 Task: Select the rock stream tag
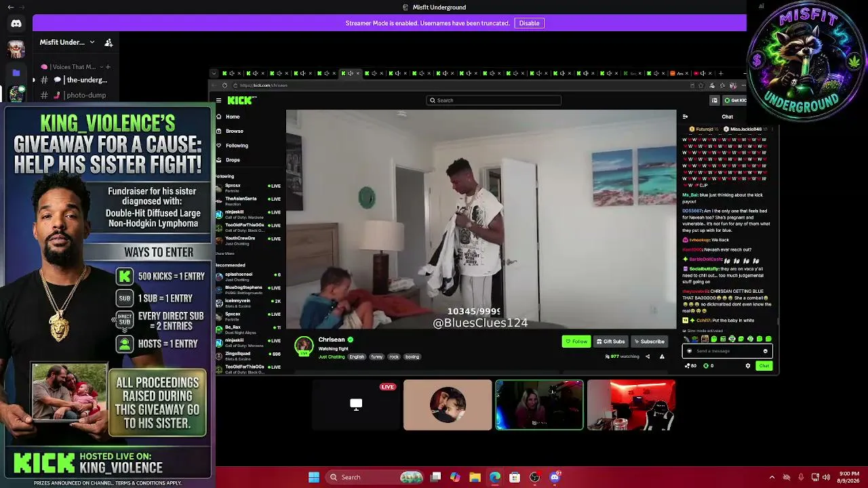(x=394, y=357)
